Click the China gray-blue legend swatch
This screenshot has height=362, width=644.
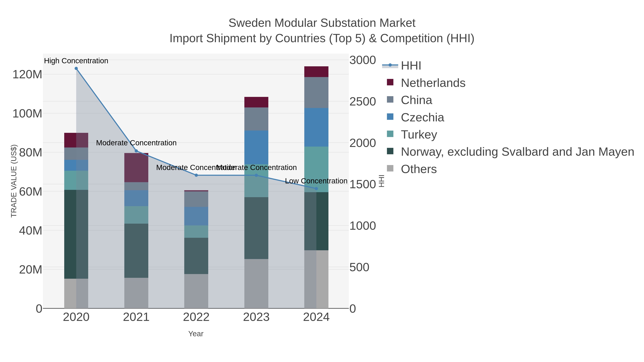(x=390, y=99)
